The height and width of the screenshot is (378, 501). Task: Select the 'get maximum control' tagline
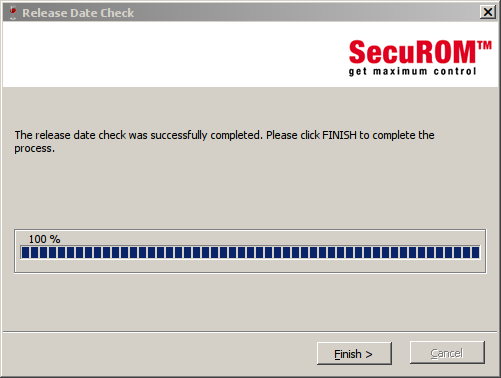point(412,72)
